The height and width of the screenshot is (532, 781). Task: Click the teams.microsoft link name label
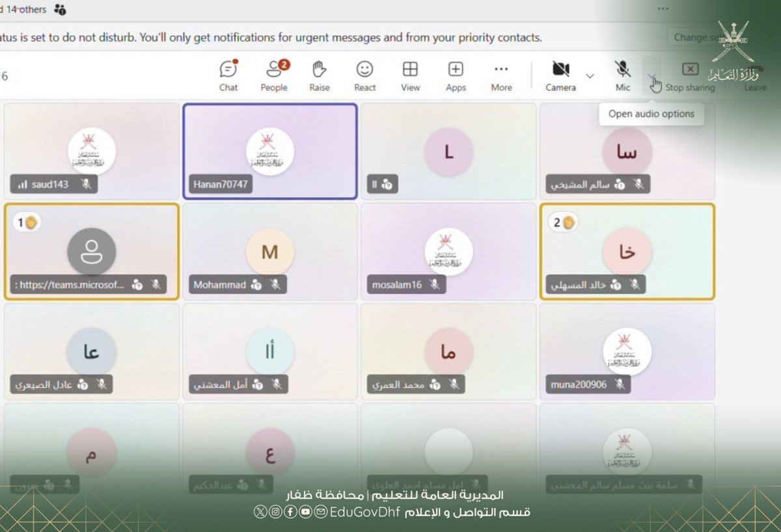pyautogui.click(x=68, y=285)
